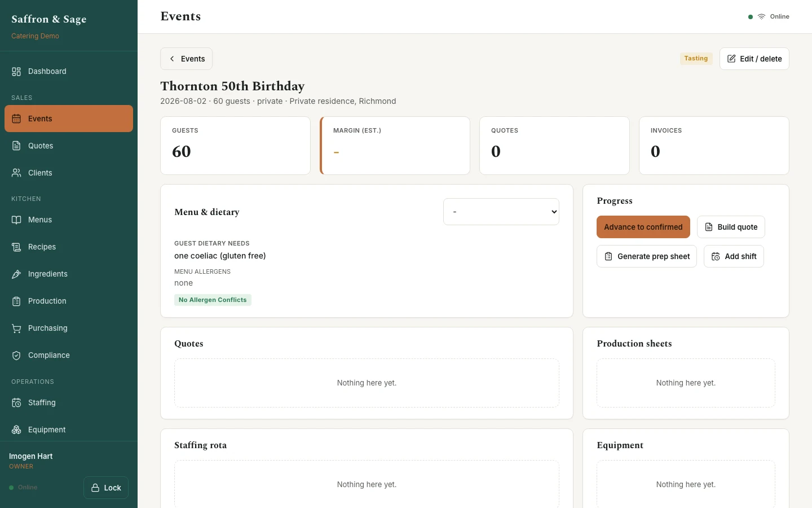812x508 pixels.
Task: Click the wifi icon next to Online
Action: click(761, 17)
